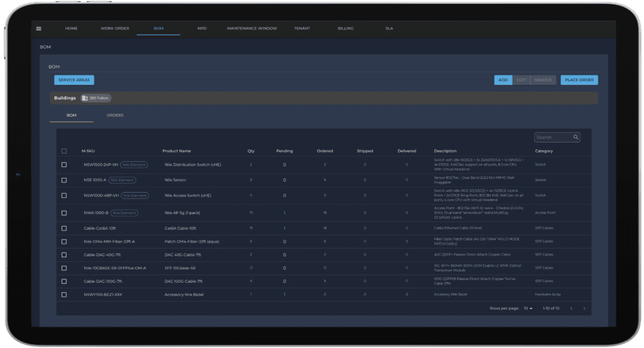Image resolution: width=644 pixels, height=348 pixels.
Task: Click the building icon in the 285 Fulton chip
Action: tap(85, 98)
